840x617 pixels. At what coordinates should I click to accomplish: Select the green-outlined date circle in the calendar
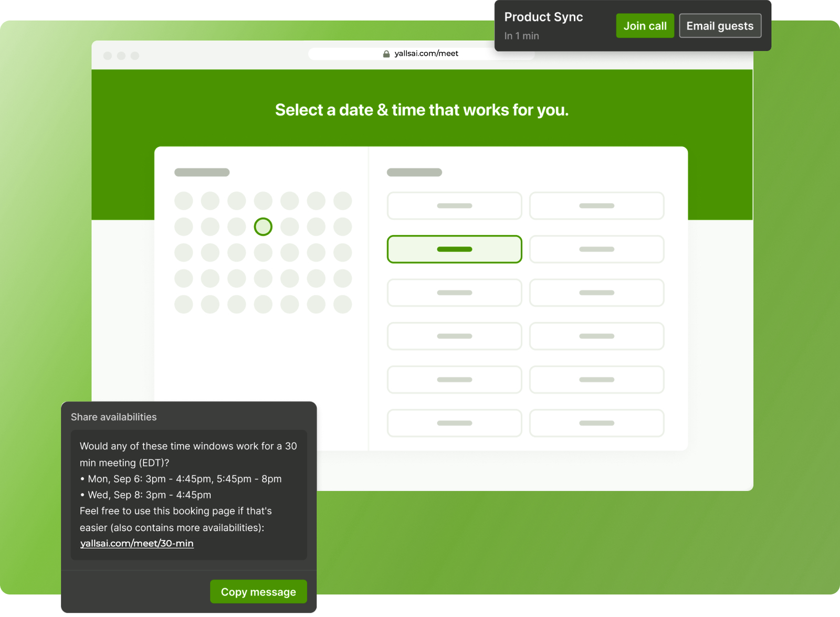click(263, 227)
